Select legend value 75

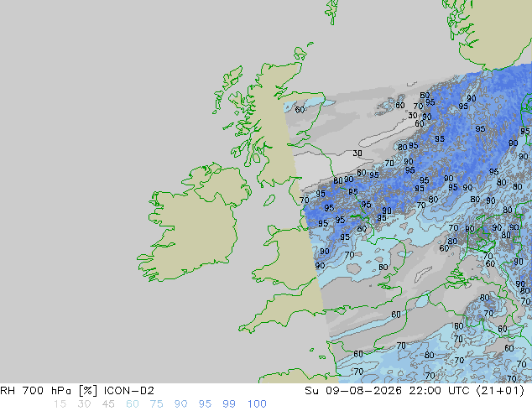156,404
